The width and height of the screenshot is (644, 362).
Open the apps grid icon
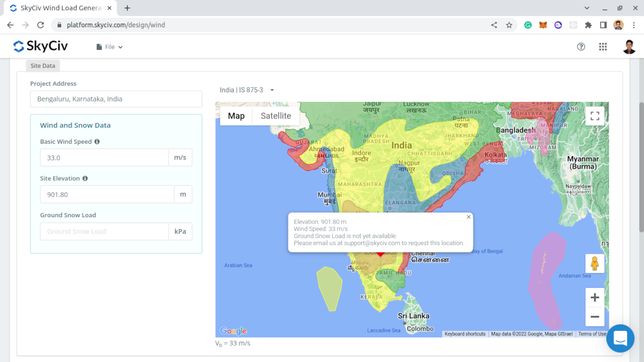point(603,47)
